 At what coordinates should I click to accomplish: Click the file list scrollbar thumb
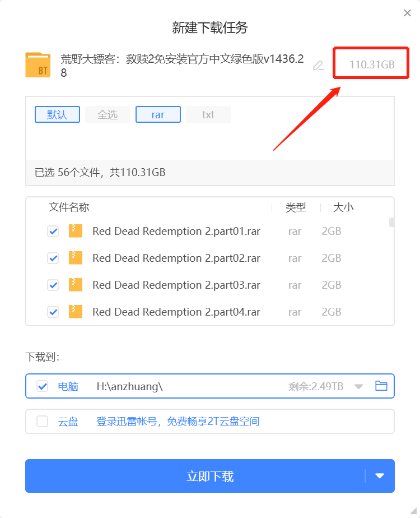click(391, 223)
